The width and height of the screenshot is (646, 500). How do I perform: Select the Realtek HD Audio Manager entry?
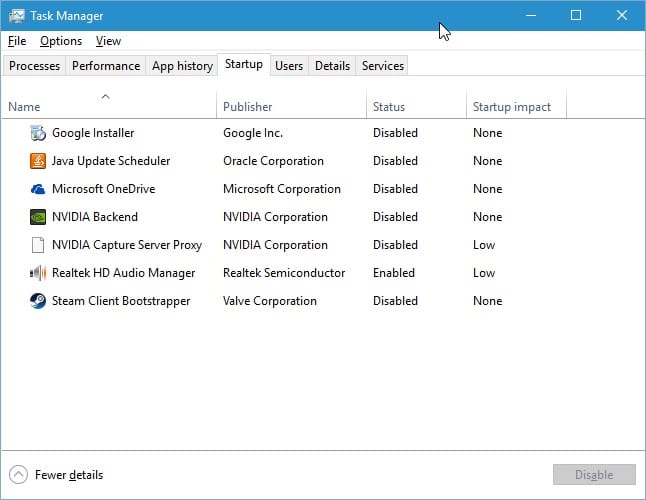coord(124,273)
